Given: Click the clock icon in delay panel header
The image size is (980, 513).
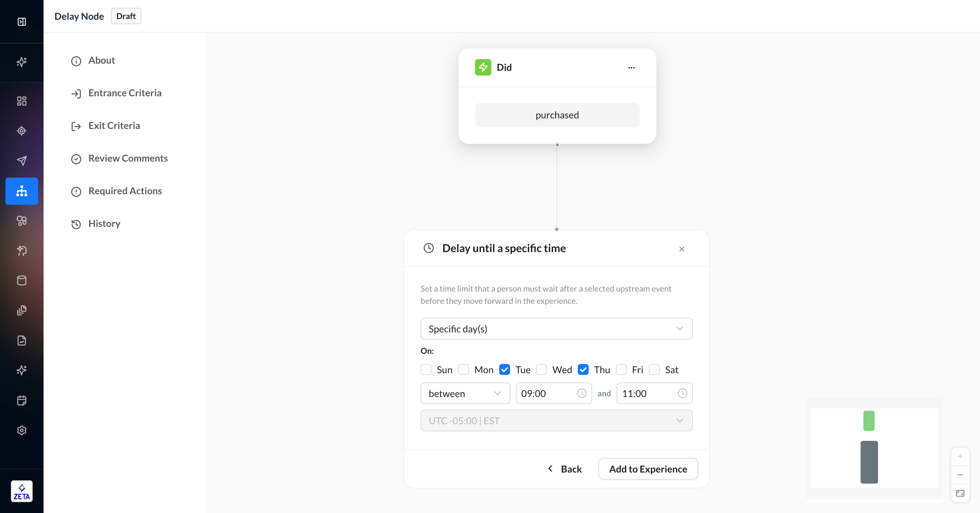Looking at the screenshot, I should (429, 248).
